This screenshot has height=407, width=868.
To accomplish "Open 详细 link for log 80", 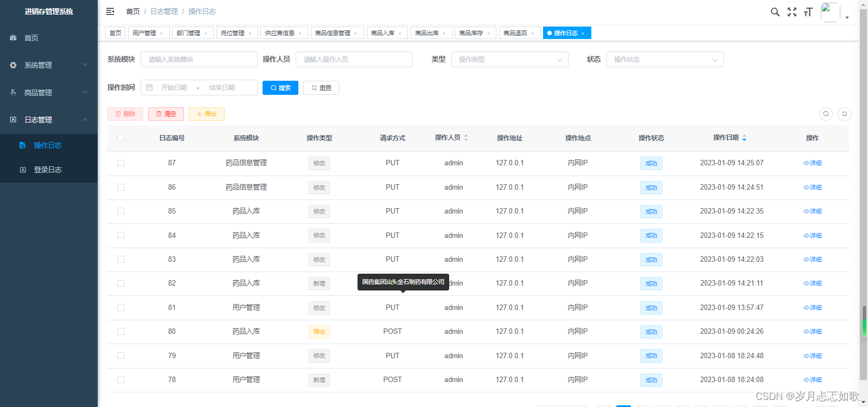I will coord(813,332).
